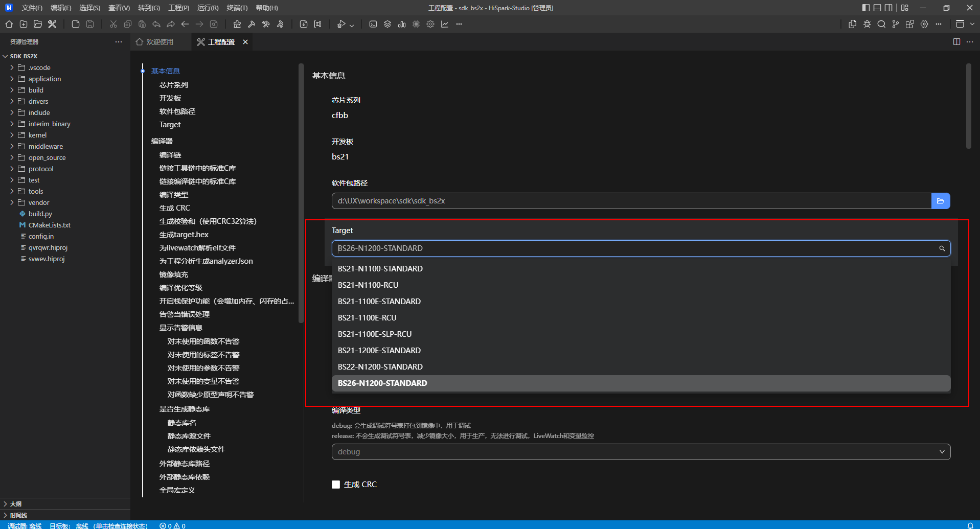
Task: Open the source control branch icon
Action: [x=896, y=24]
